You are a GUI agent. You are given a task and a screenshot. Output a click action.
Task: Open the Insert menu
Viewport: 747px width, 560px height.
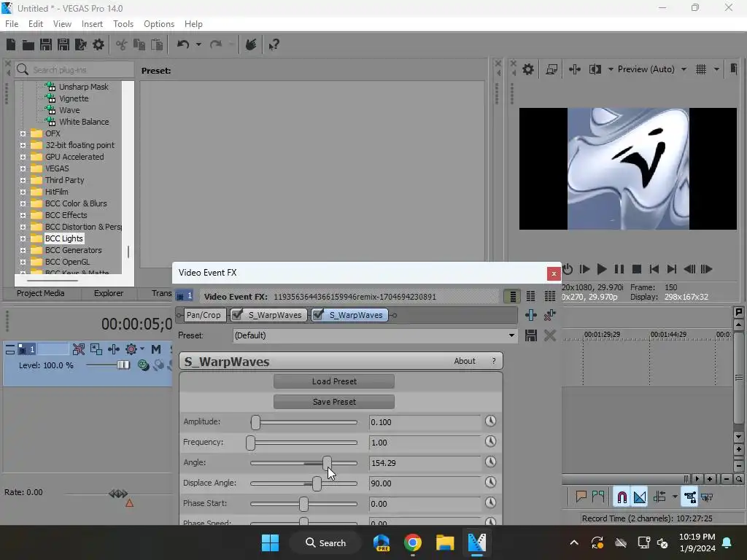[x=92, y=24]
